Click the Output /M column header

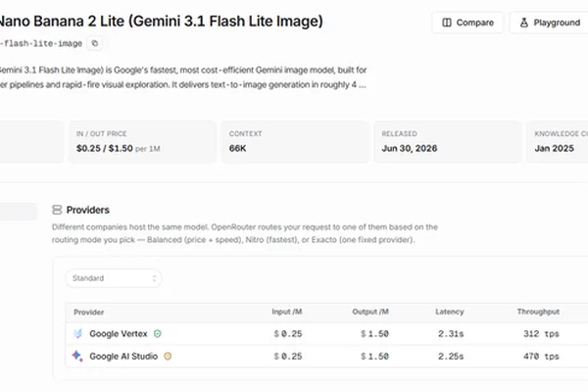[370, 312]
